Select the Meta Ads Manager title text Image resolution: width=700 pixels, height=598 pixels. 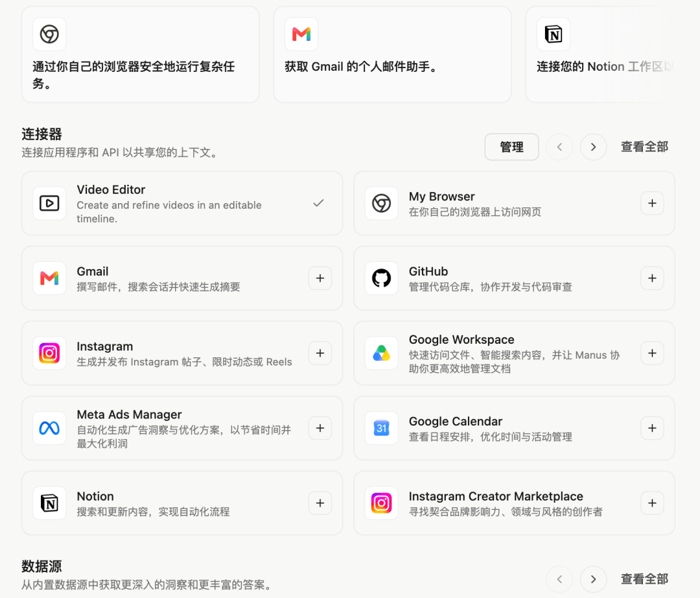coord(129,414)
